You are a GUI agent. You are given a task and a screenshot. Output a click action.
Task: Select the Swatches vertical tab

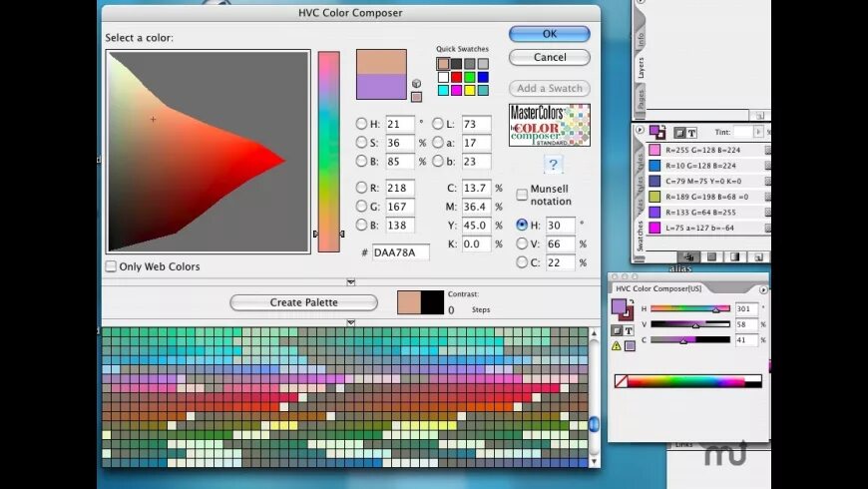(640, 236)
